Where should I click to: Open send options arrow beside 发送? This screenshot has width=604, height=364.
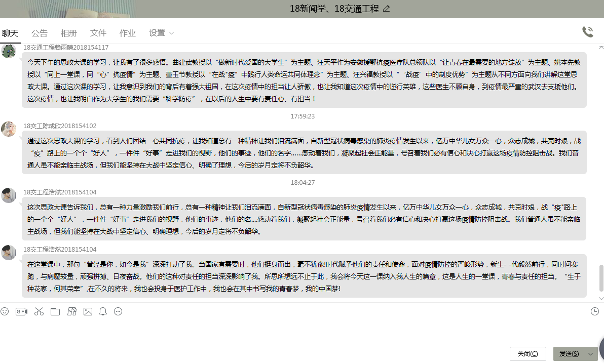click(591, 353)
